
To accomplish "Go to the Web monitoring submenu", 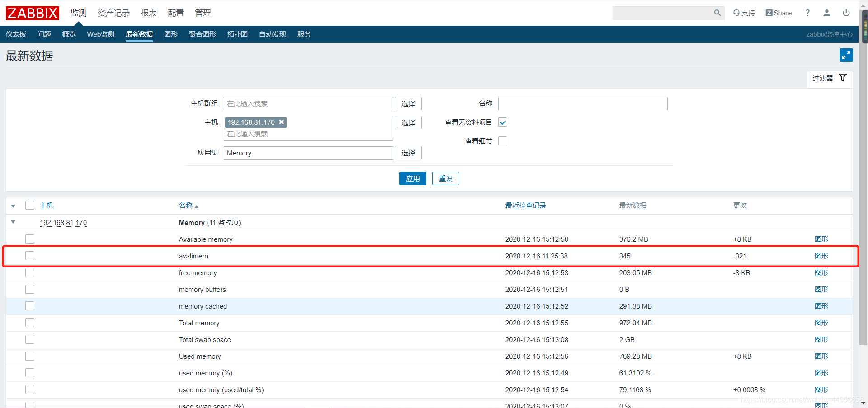I will pos(100,34).
